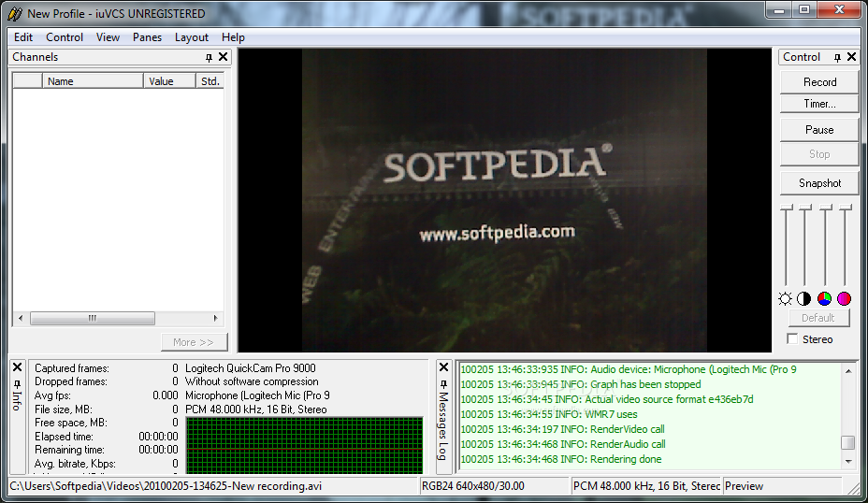Pin the Channels pane
Viewport: 868px width, 503px height.
[209, 57]
